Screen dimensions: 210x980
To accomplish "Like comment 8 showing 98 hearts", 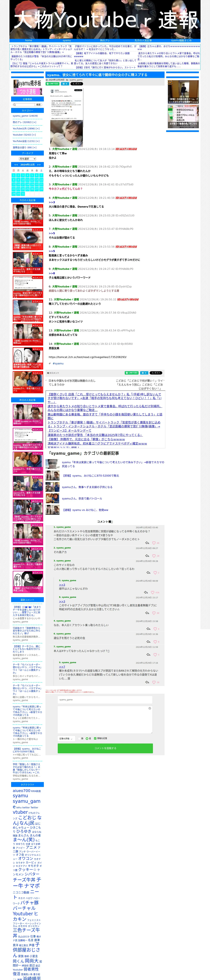I will click(x=154, y=613).
